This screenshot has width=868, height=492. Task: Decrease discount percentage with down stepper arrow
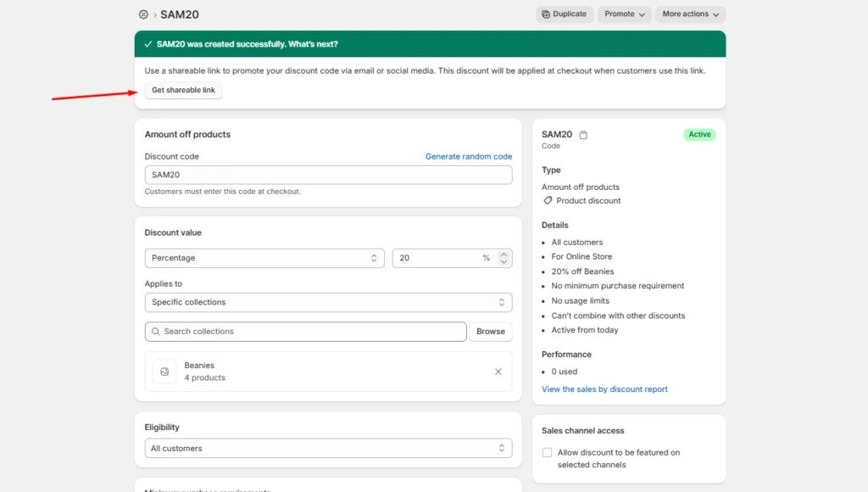click(504, 261)
